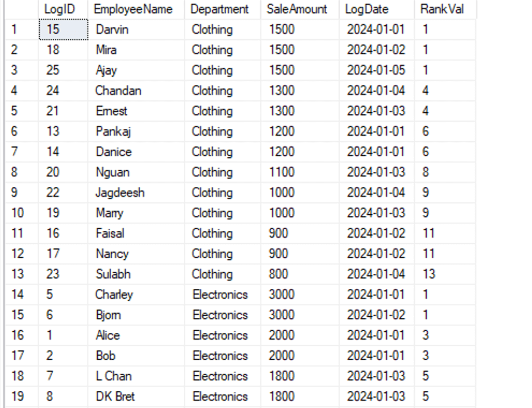This screenshot has height=408, width=532.
Task: Click the LogID column header
Action: [x=59, y=9]
